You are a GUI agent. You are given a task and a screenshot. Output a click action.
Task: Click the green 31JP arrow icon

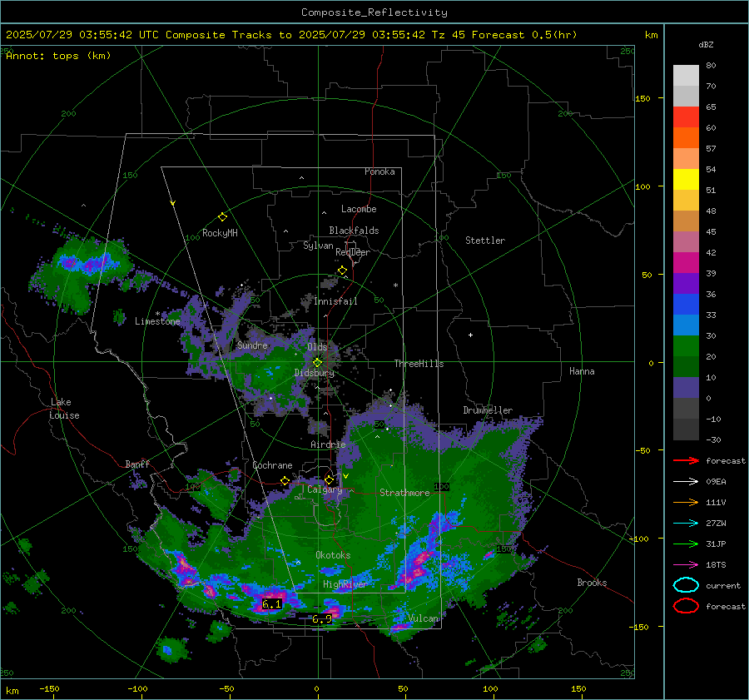tap(686, 544)
